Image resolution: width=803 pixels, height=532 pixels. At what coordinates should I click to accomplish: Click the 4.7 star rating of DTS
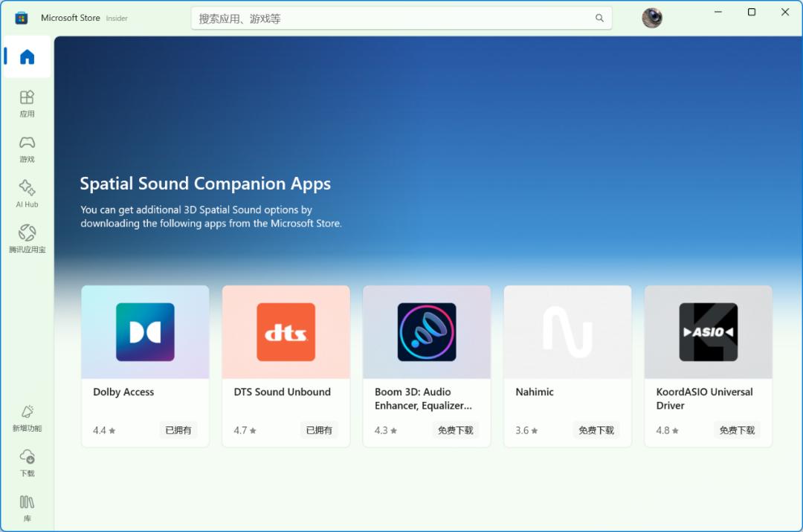(x=245, y=431)
